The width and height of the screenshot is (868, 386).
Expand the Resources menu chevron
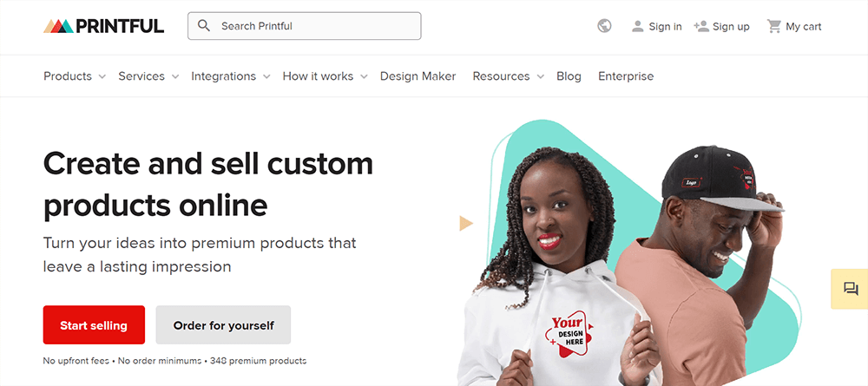pyautogui.click(x=540, y=77)
